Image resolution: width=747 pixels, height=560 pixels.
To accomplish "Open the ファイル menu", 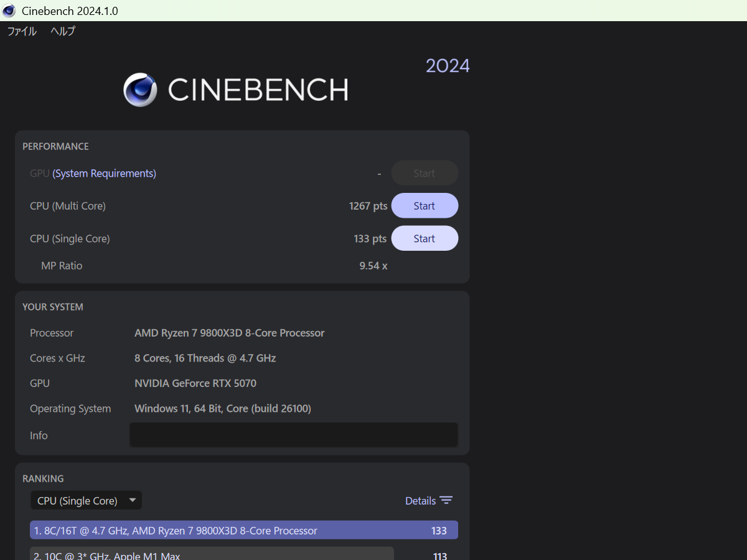I will tap(22, 31).
